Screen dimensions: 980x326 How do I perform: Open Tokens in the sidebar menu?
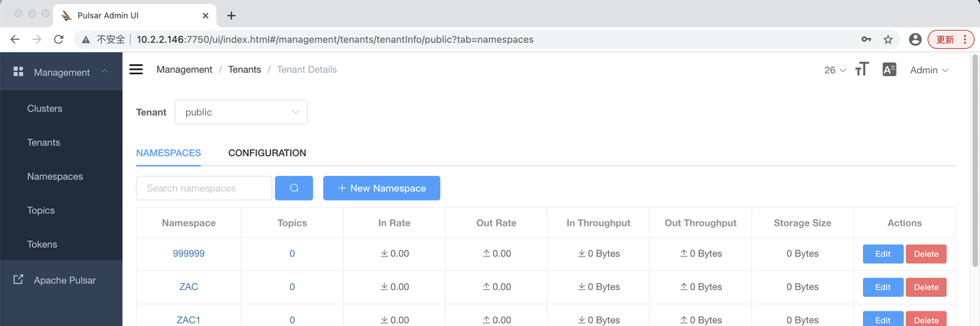[x=42, y=244]
